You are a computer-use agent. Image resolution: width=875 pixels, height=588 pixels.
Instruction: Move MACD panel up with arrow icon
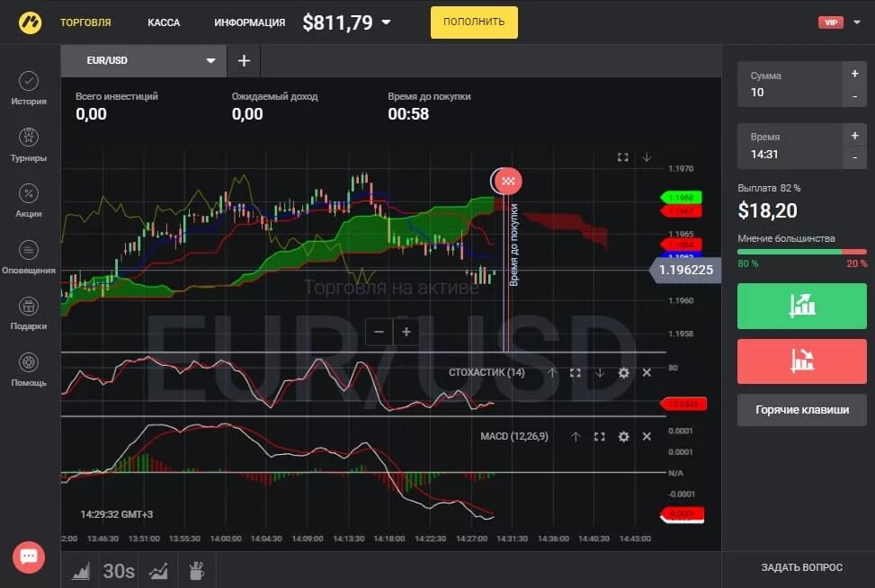[x=576, y=436]
